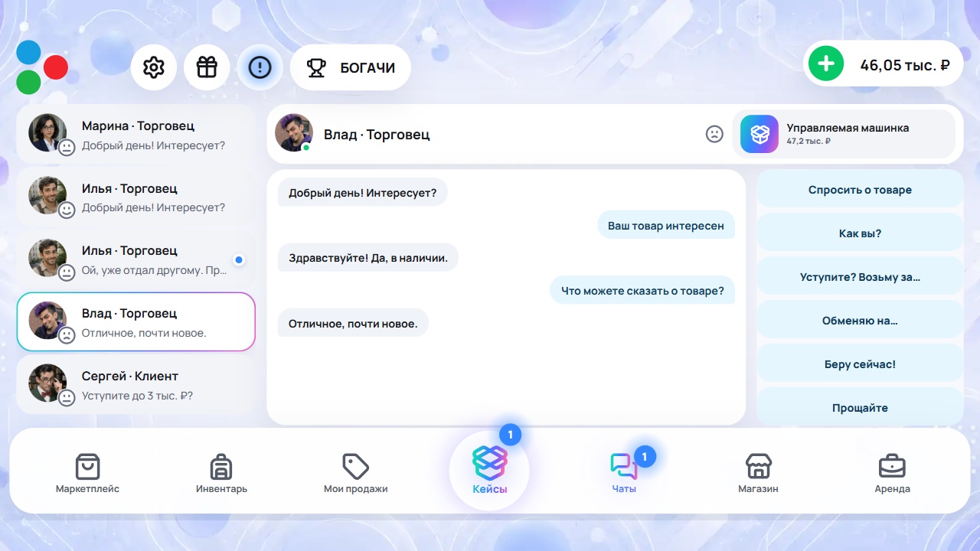The image size is (980, 551).
Task: Click message Что можете сказать о товаре?
Action: [x=642, y=291]
